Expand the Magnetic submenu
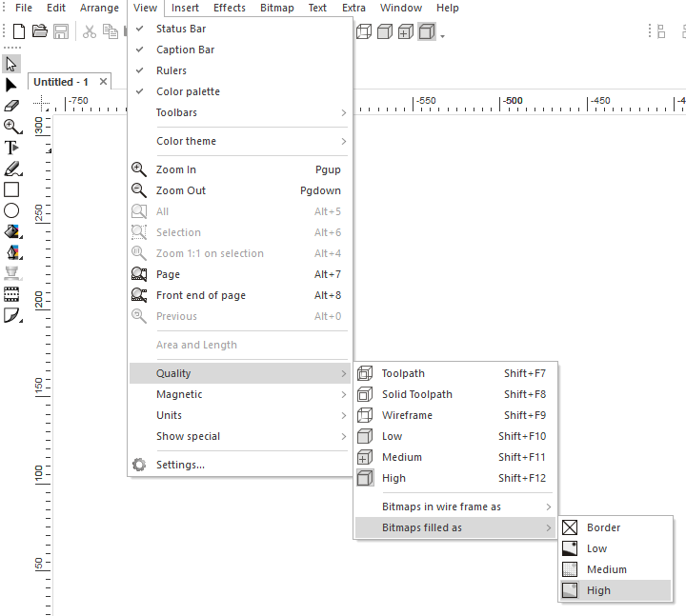Image resolution: width=686 pixels, height=616 pixels. [240, 394]
